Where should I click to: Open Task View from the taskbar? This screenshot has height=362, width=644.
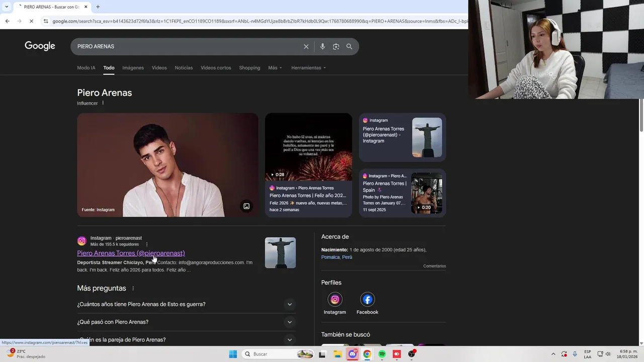coord(323,354)
